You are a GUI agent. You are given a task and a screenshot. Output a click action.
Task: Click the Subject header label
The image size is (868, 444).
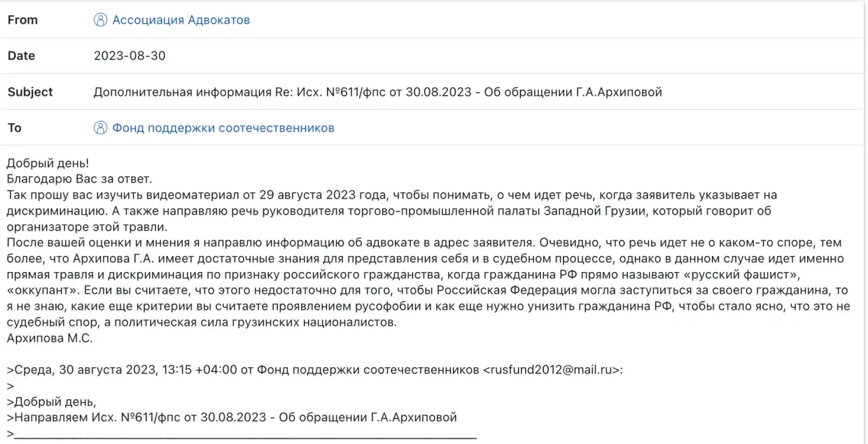pos(30,92)
